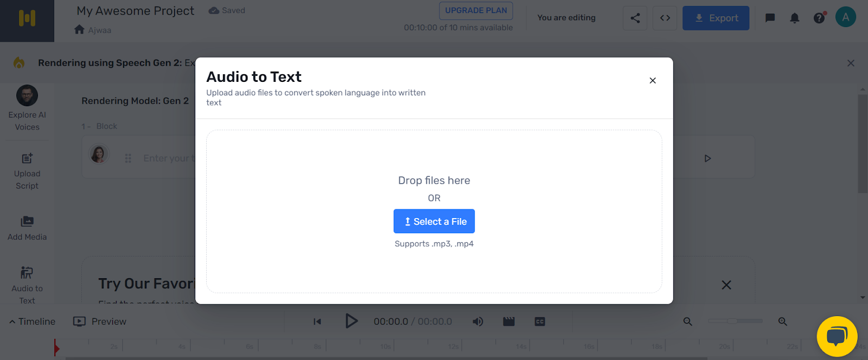Viewport: 868px width, 360px height.
Task: Click the My Awesome Project title
Action: pos(135,11)
